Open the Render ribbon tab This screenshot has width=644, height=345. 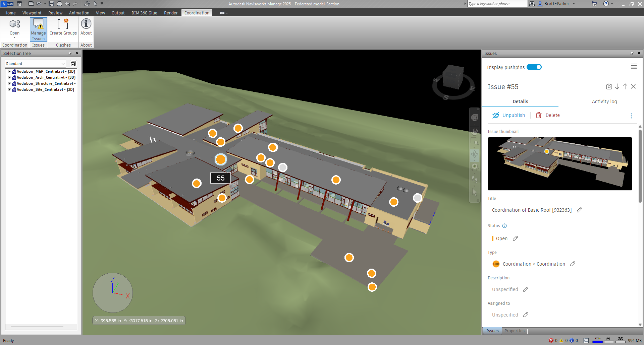point(171,13)
